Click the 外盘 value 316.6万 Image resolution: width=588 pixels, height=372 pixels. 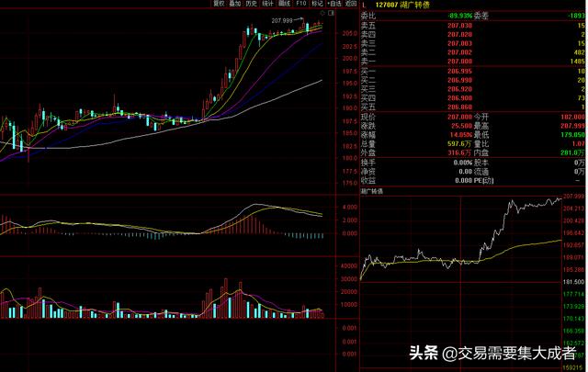click(459, 153)
